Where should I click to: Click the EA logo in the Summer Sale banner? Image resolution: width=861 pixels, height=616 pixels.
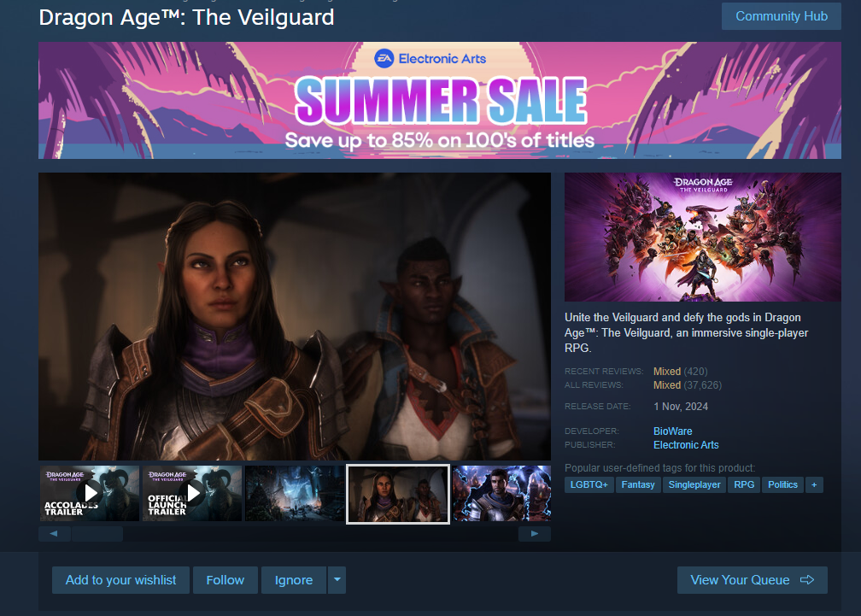[384, 58]
